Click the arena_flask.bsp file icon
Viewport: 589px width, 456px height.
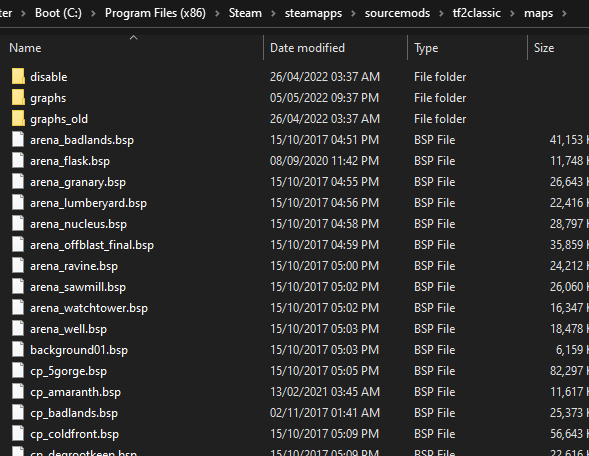tap(18, 161)
